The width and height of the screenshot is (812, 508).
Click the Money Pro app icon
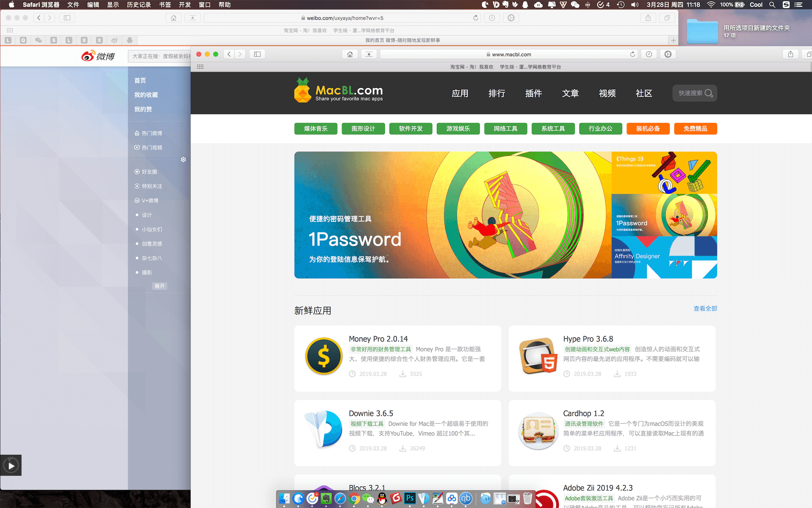pos(324,356)
